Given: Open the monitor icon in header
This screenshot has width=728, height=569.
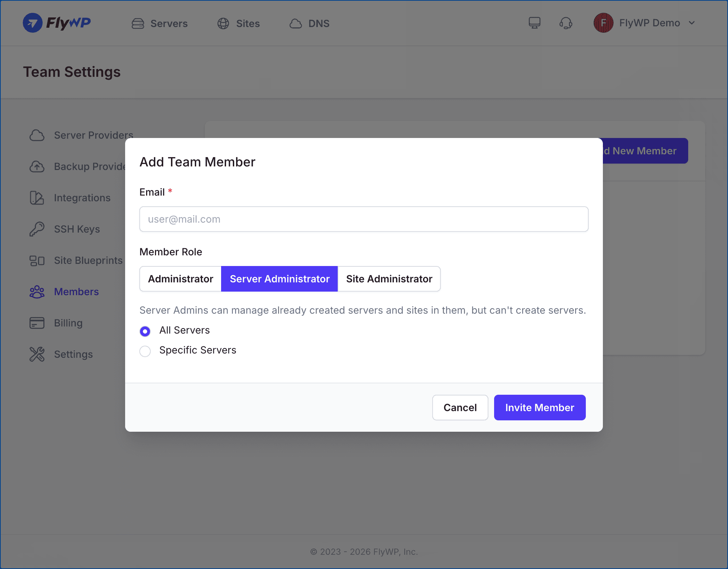Looking at the screenshot, I should (x=534, y=23).
